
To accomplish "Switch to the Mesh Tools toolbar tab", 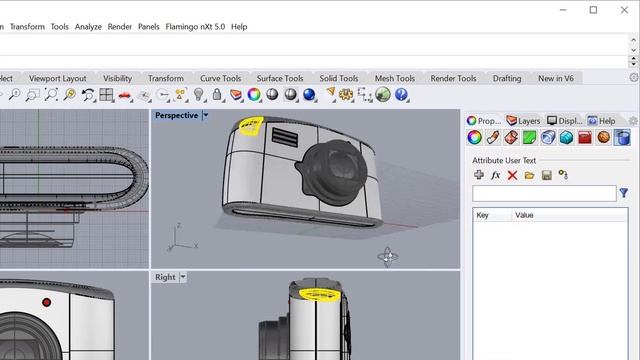I will [x=395, y=78].
